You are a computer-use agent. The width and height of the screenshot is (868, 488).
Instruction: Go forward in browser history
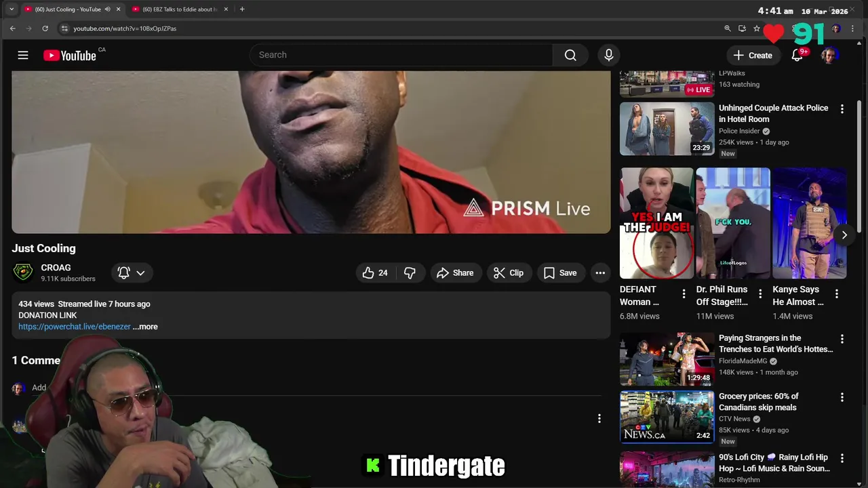point(28,28)
